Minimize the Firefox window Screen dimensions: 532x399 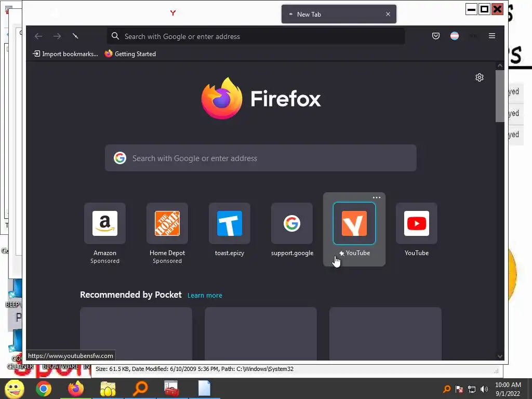point(471,9)
